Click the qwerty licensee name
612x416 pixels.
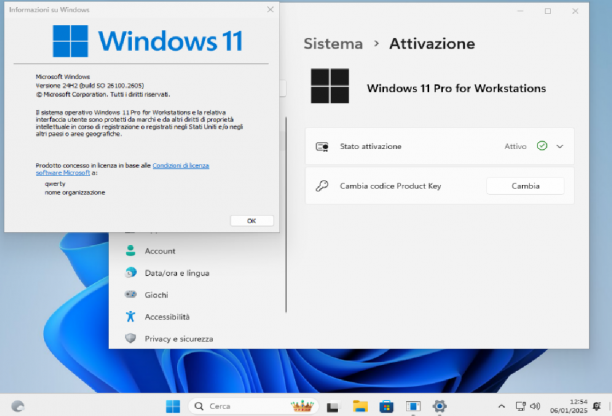click(55, 184)
